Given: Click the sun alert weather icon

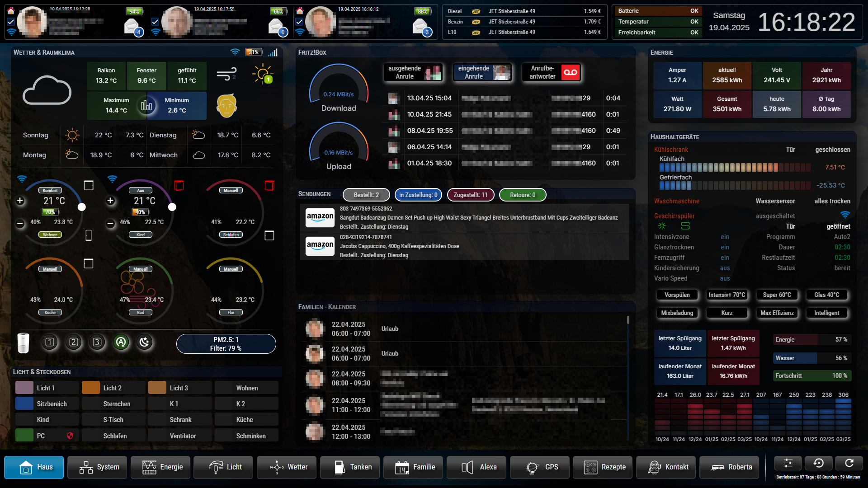Looking at the screenshot, I should pyautogui.click(x=263, y=74).
